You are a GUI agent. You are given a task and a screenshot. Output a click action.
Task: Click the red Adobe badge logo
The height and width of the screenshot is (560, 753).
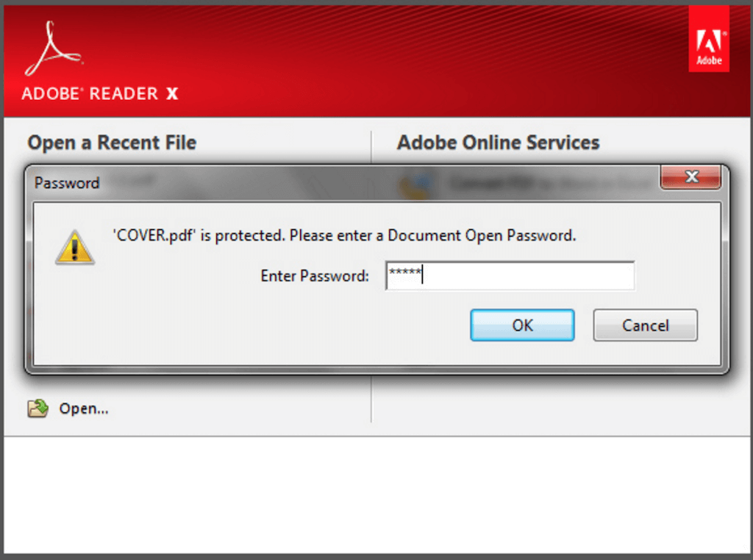pyautogui.click(x=708, y=40)
